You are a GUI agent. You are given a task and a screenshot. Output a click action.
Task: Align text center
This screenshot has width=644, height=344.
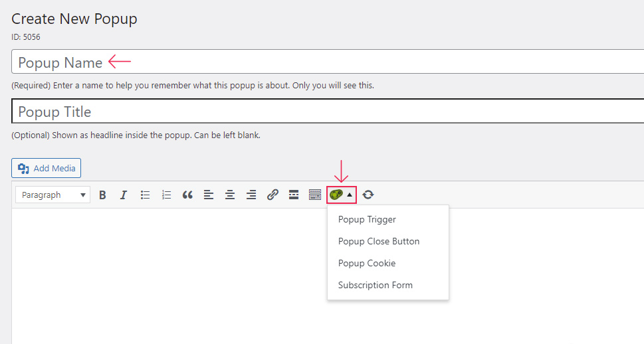[230, 195]
